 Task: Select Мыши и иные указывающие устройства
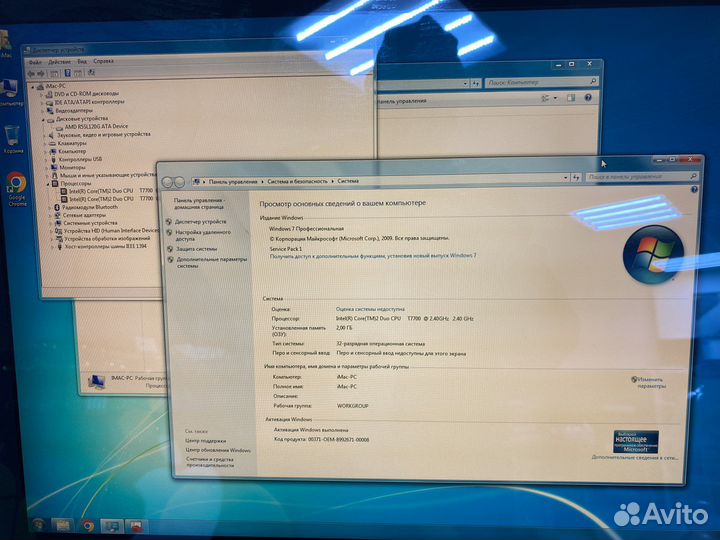(108, 175)
